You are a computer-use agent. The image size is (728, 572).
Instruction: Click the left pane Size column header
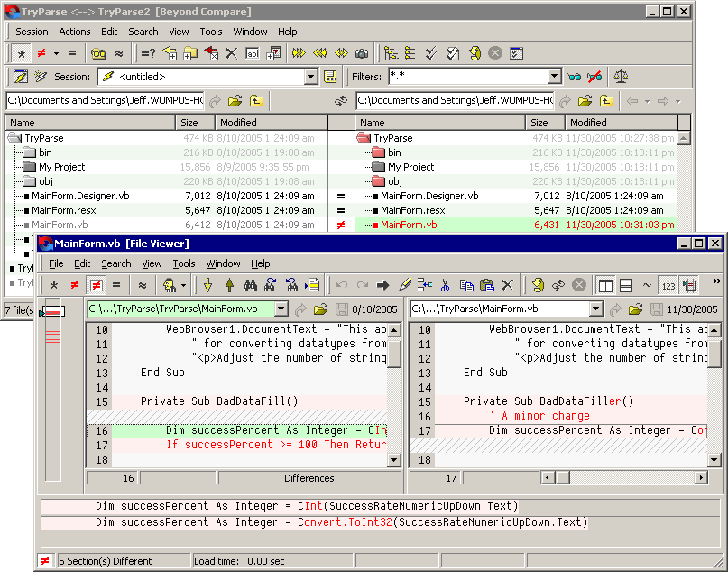pyautogui.click(x=196, y=123)
